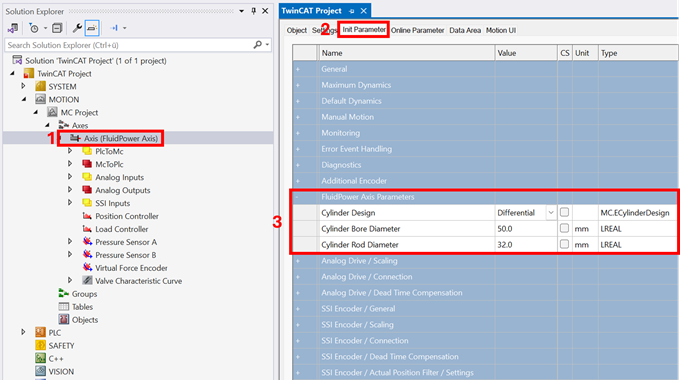Image resolution: width=680 pixels, height=380 pixels.
Task: Click the Load Controller icon
Action: [x=87, y=229]
